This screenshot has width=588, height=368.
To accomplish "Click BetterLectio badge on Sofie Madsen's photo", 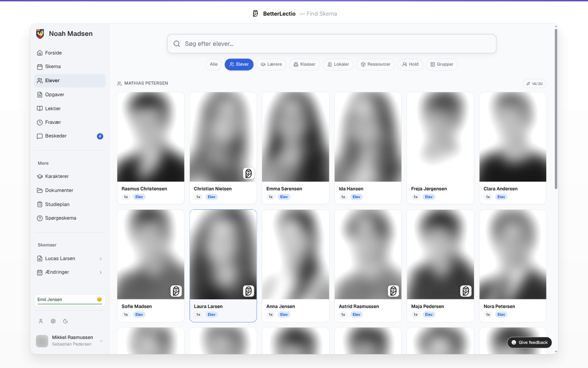I will coord(176,291).
